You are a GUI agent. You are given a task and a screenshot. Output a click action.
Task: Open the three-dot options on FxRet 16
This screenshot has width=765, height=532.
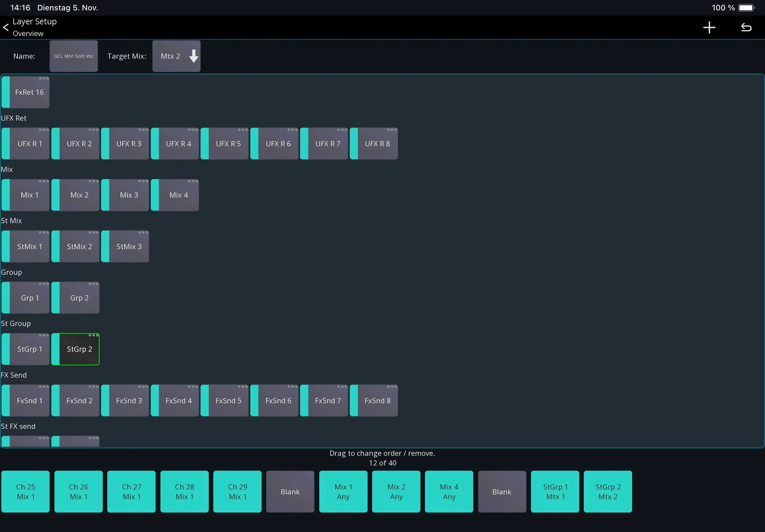pos(43,78)
